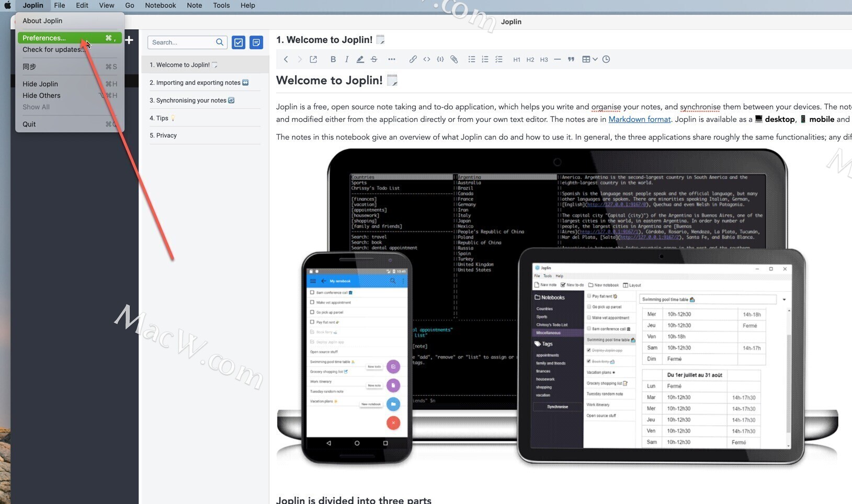This screenshot has height=504, width=852.
Task: Click the Search... input field
Action: (187, 42)
